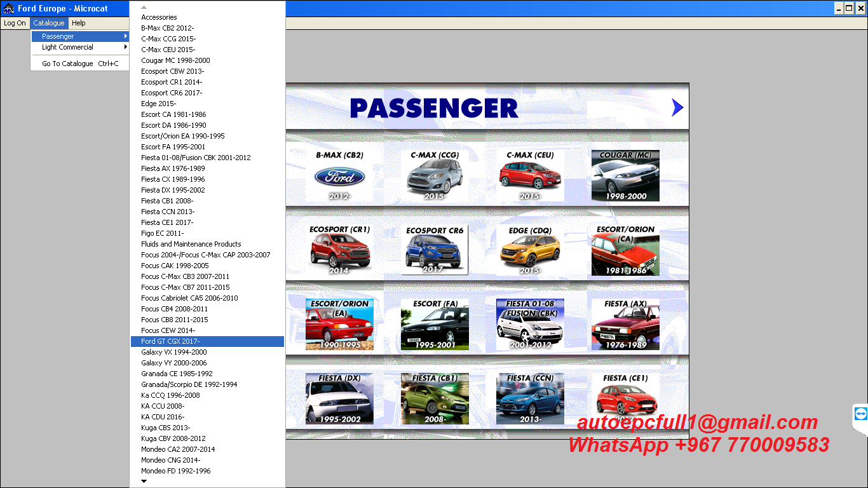Select Escort FA 1995-2001 list entry
The height and width of the screenshot is (488, 868).
[207, 147]
